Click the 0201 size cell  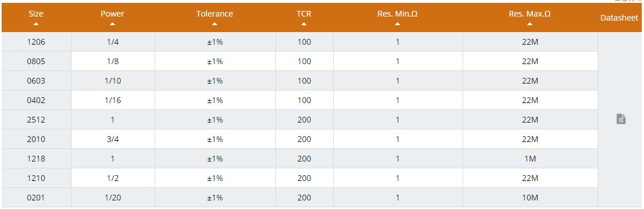click(36, 198)
